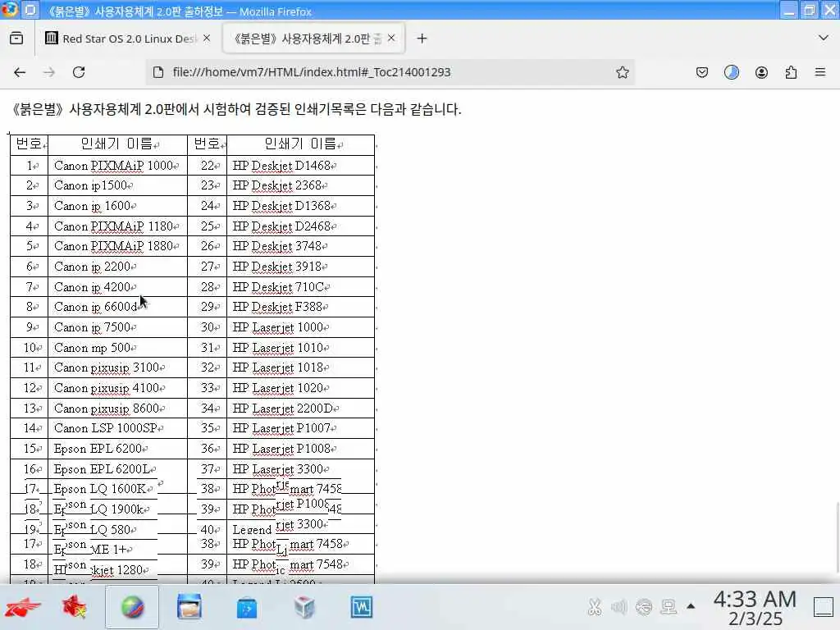
Task: Click the Canon ip 7500 cell
Action: [118, 326]
